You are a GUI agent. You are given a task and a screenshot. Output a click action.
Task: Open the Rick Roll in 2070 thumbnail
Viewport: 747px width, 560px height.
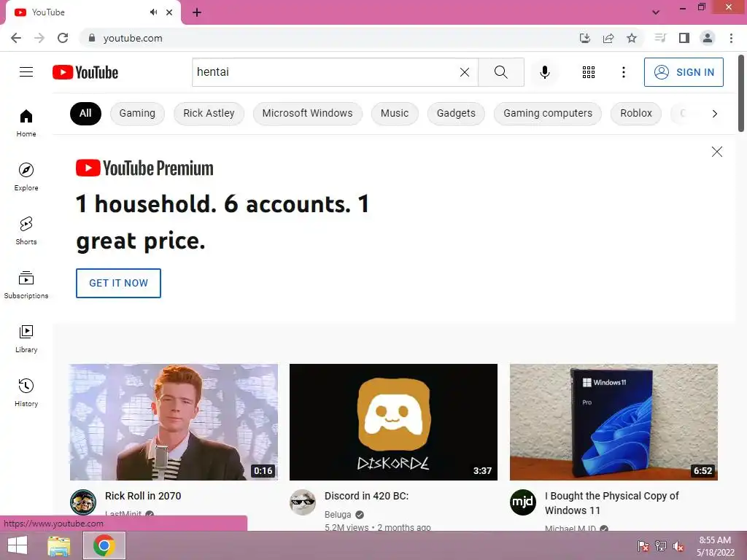point(174,422)
